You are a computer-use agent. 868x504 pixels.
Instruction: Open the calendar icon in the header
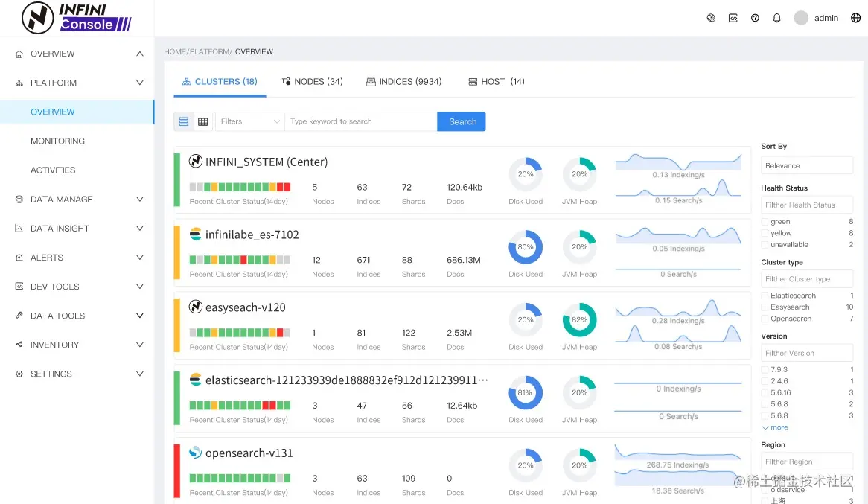click(x=733, y=18)
